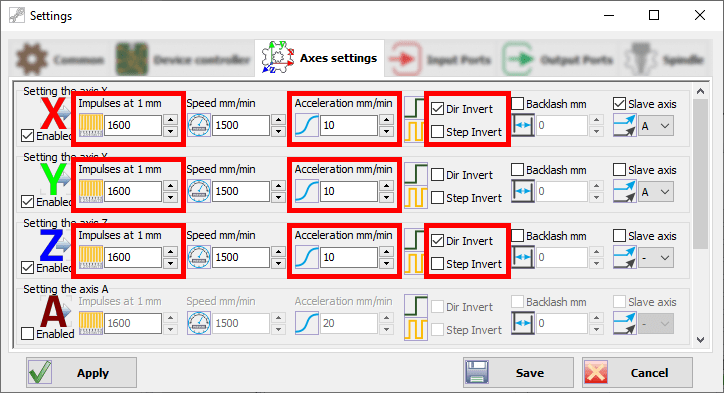
Task: Click the blue Z axis letter icon
Action: (x=54, y=246)
